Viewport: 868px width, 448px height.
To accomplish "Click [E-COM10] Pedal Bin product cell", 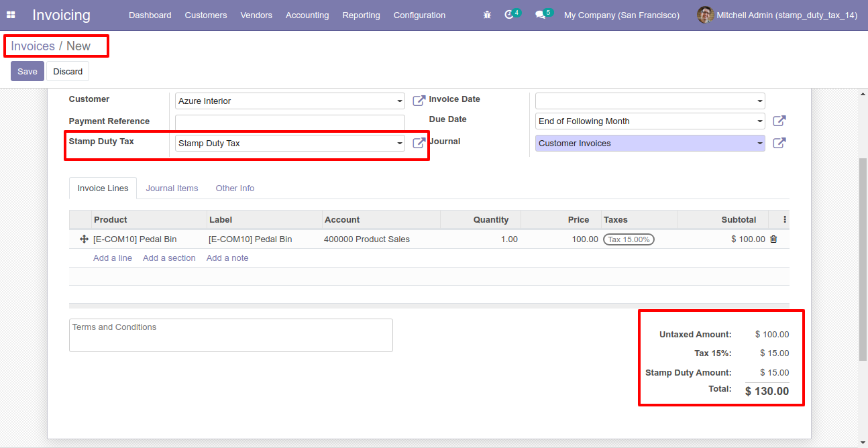I will coord(149,239).
